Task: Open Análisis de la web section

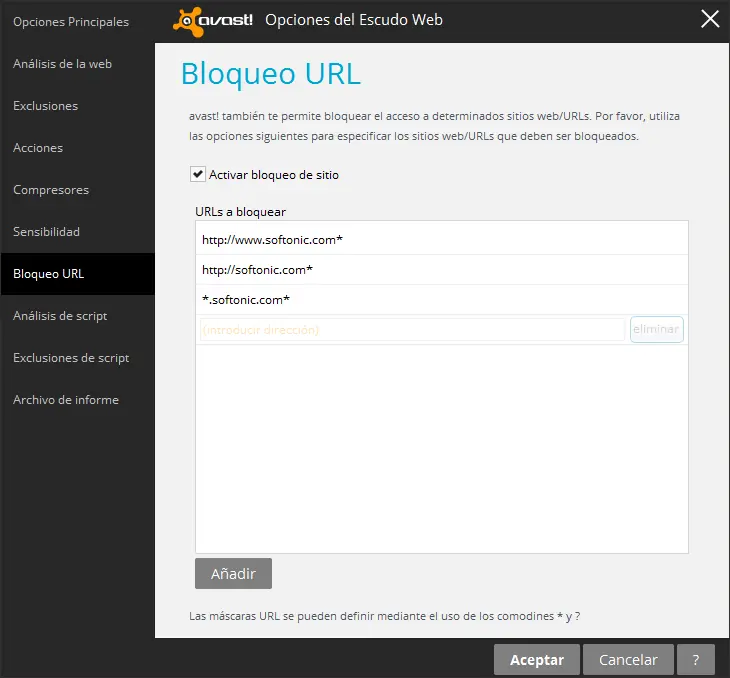Action: click(x=62, y=64)
